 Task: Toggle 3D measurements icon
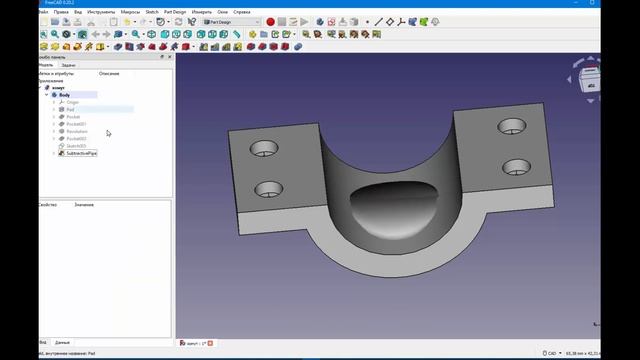tap(365, 34)
